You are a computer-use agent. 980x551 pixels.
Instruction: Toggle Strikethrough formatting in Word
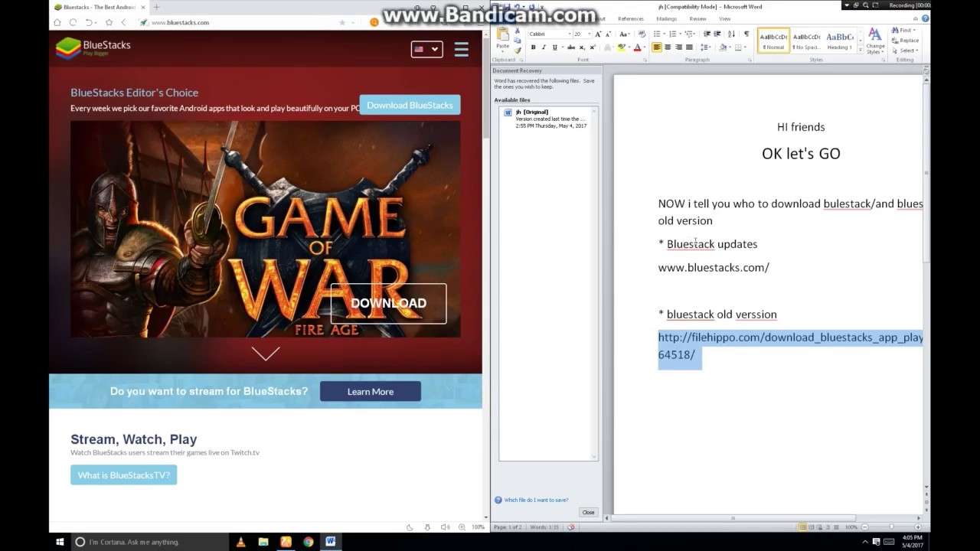[571, 47]
